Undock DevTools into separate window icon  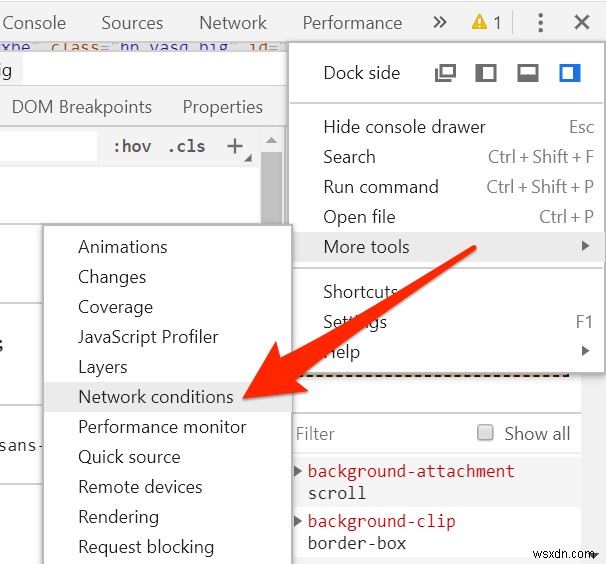[x=445, y=73]
